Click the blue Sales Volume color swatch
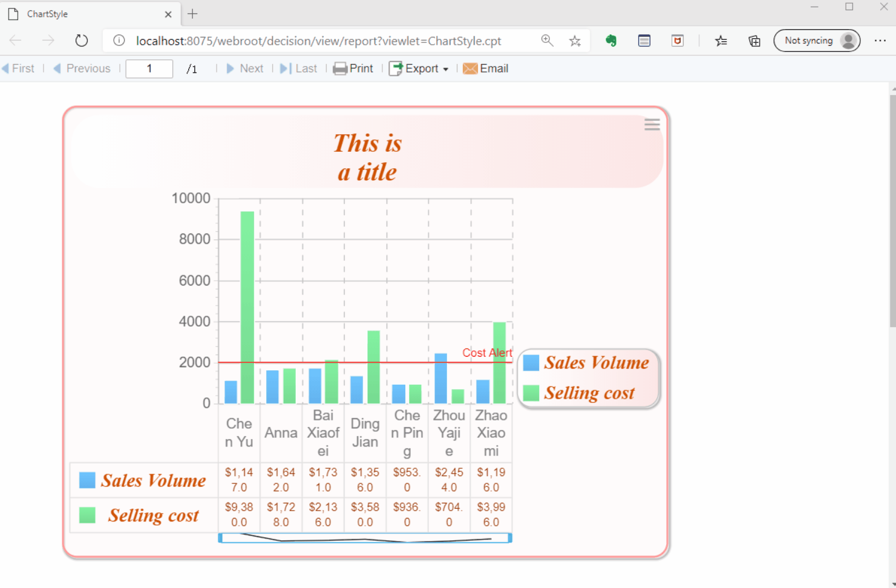 [531, 362]
